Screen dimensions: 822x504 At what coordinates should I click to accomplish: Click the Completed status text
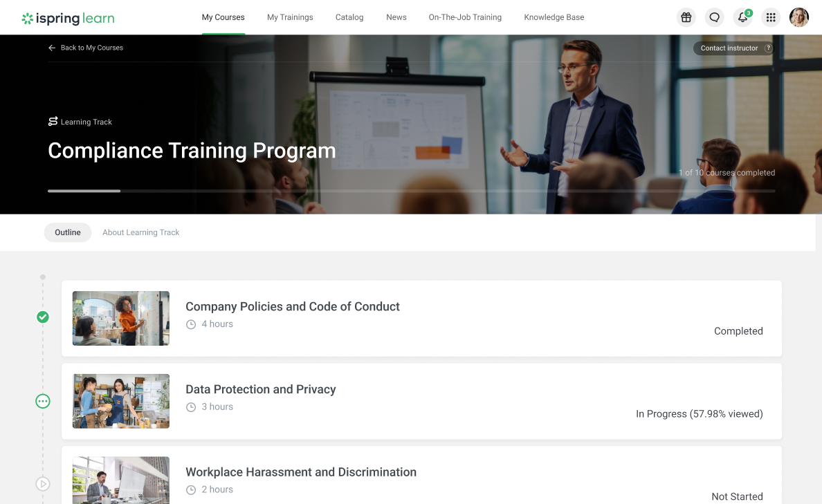[x=738, y=331]
